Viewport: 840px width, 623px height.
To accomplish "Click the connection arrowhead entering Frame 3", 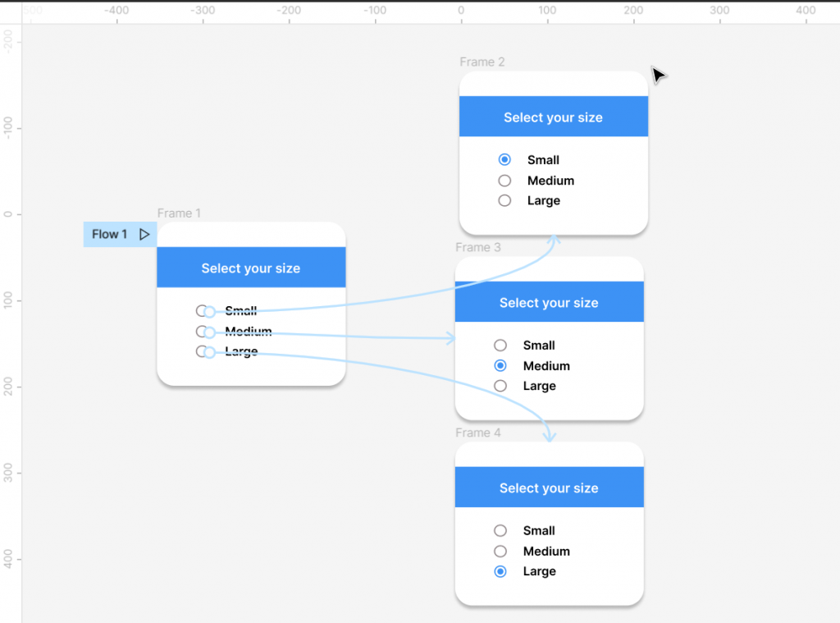I will (450, 337).
